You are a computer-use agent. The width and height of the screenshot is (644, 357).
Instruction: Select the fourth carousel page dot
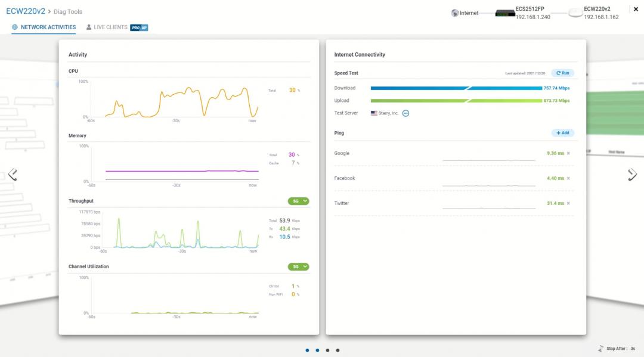click(x=338, y=350)
